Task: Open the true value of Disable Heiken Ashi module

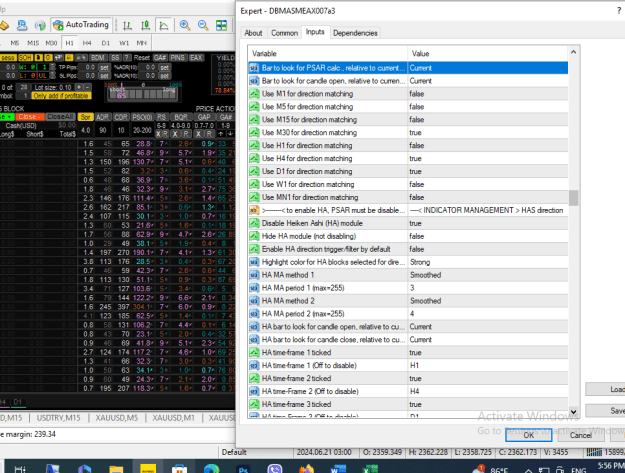Action: coord(487,223)
